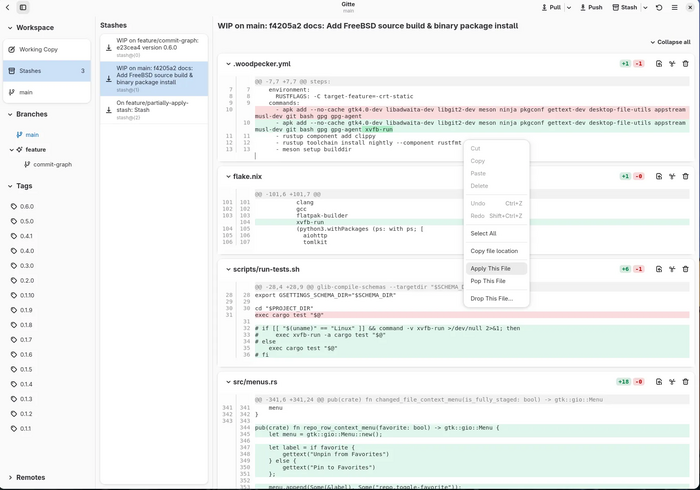Collapse the feature branch folder
The width and height of the screenshot is (700, 490).
pyautogui.click(x=12, y=150)
